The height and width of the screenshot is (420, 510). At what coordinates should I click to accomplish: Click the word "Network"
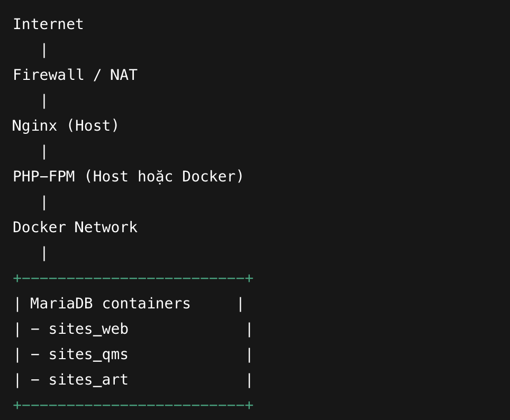pyautogui.click(x=106, y=227)
